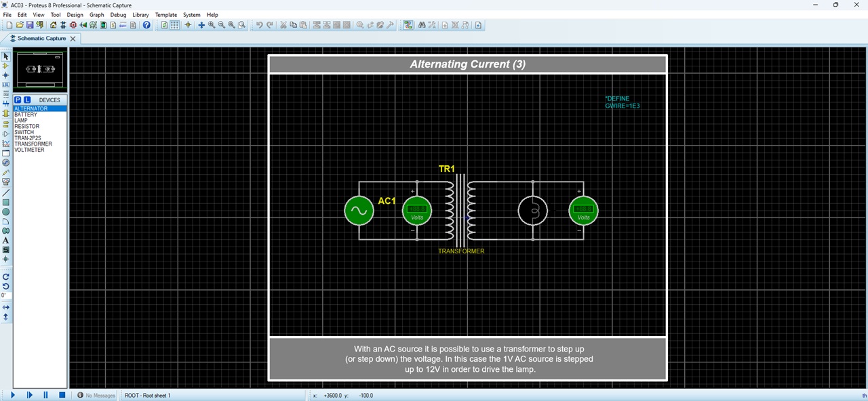This screenshot has height=401, width=868.
Task: Select the 2D text 'A' tool
Action: pos(6,240)
